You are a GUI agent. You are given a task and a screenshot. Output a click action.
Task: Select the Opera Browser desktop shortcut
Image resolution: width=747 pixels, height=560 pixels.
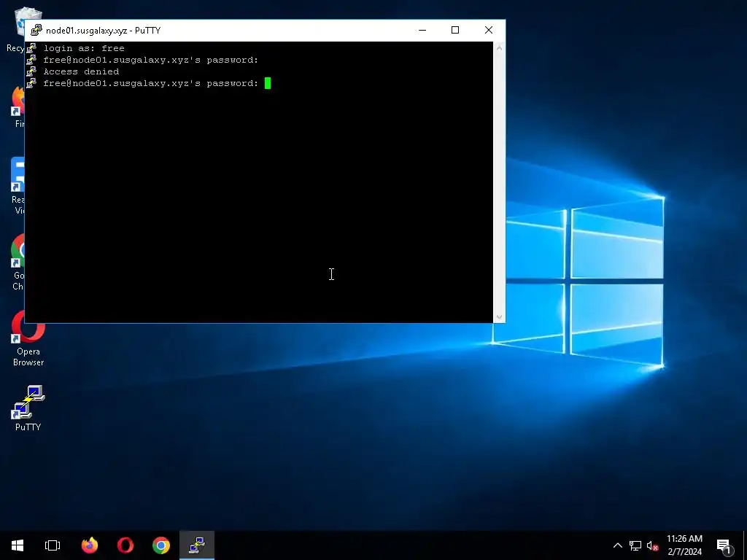tap(28, 338)
